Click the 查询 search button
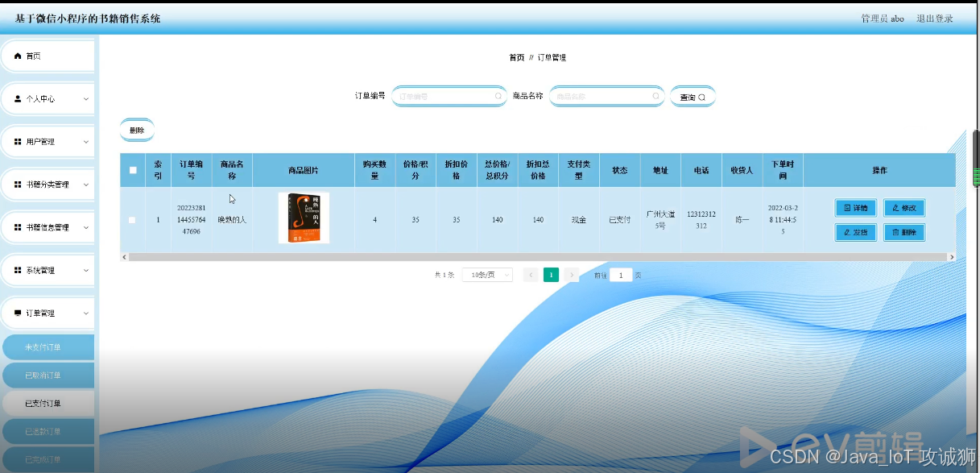Viewport: 980px width, 473px height. (693, 97)
